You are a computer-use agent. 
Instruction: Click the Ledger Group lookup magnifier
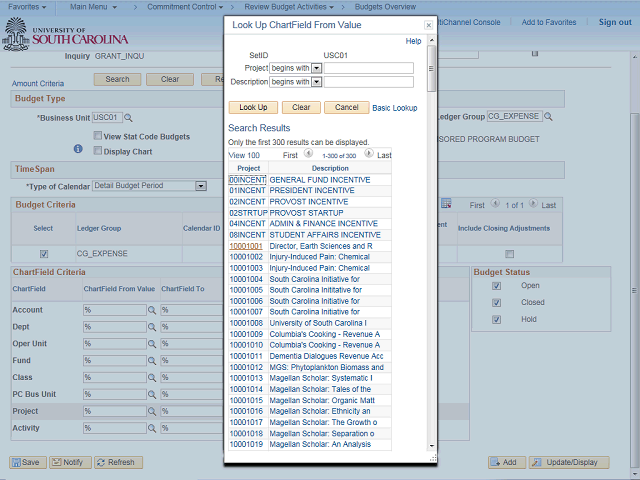point(550,118)
